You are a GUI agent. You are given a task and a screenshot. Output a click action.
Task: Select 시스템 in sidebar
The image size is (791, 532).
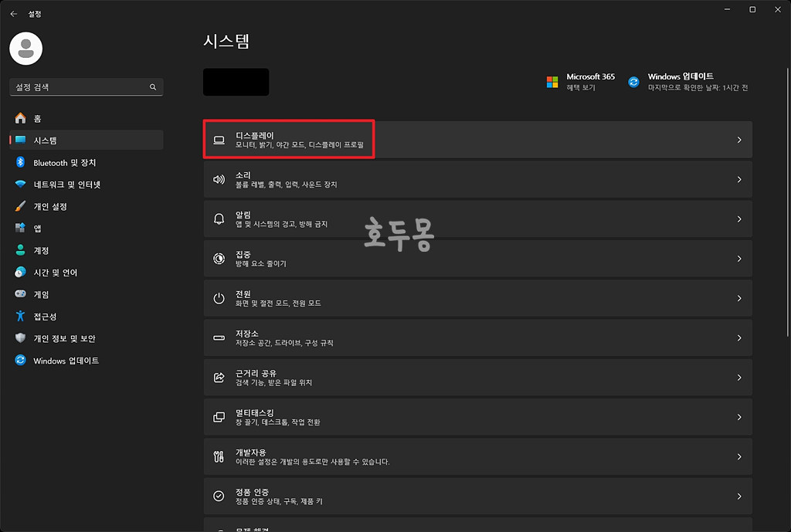[x=87, y=141]
